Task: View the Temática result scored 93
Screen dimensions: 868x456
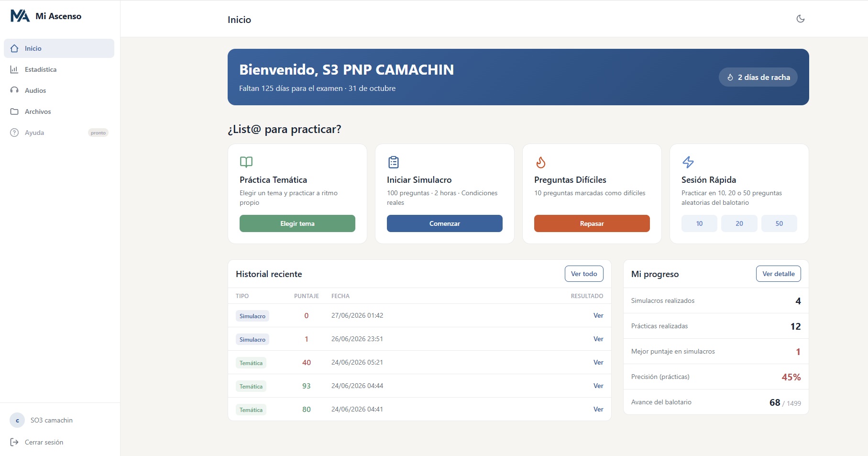Action: (x=598, y=386)
